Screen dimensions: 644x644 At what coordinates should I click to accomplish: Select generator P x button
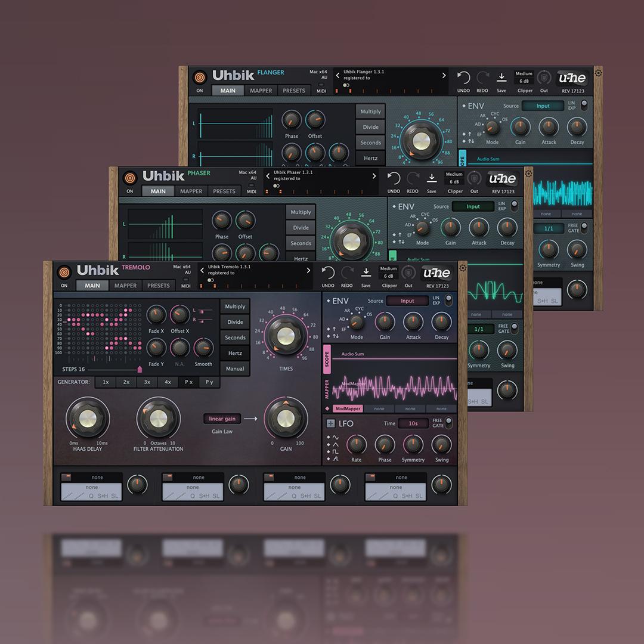(x=188, y=382)
